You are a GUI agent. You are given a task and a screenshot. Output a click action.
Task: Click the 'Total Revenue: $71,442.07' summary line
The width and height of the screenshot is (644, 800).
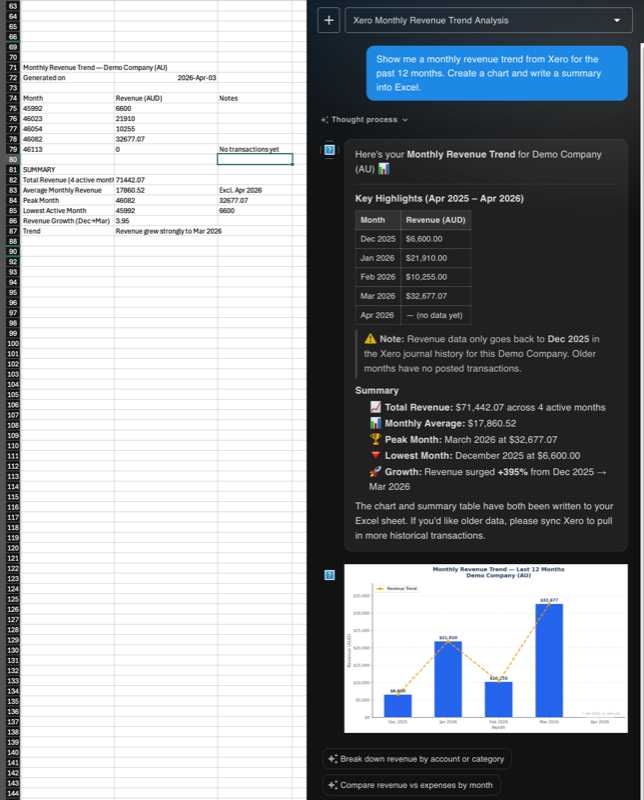pyautogui.click(x=487, y=407)
